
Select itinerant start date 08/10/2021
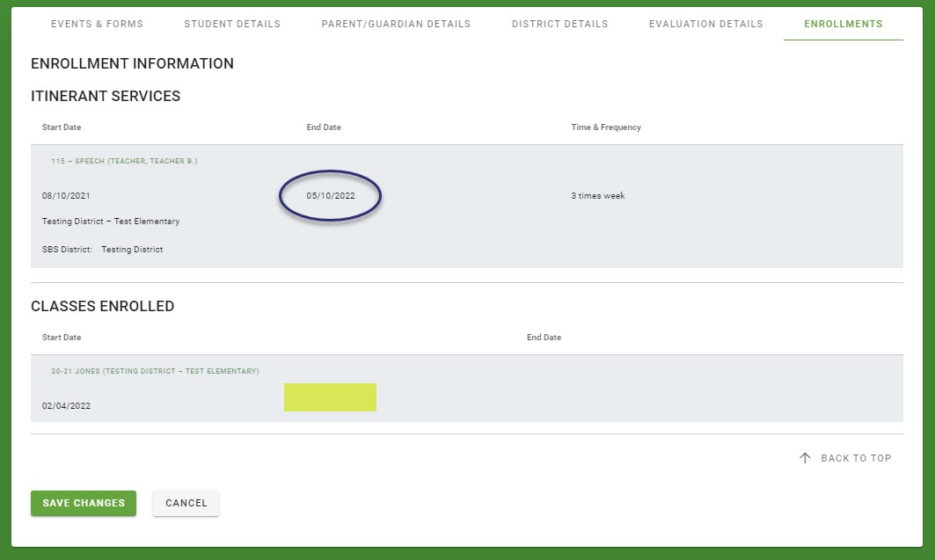click(x=66, y=195)
